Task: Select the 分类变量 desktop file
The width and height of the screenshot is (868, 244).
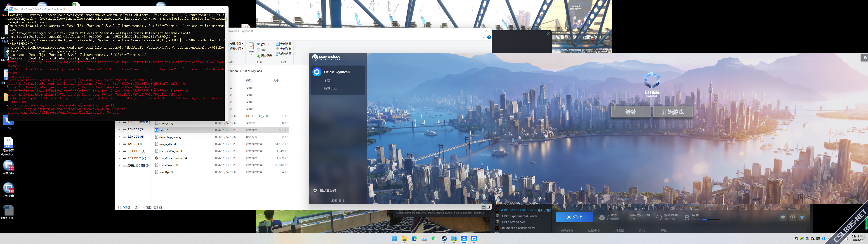Action: pyautogui.click(x=8, y=190)
